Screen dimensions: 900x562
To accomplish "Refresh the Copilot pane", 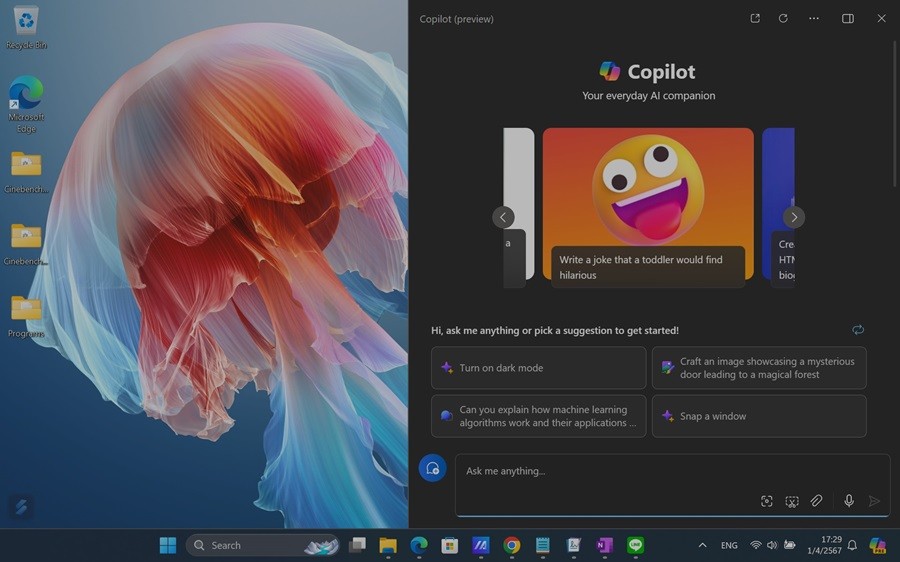I will point(783,18).
